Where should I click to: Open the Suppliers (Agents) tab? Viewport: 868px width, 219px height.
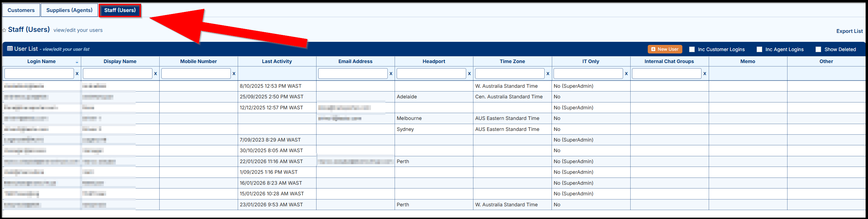[69, 10]
